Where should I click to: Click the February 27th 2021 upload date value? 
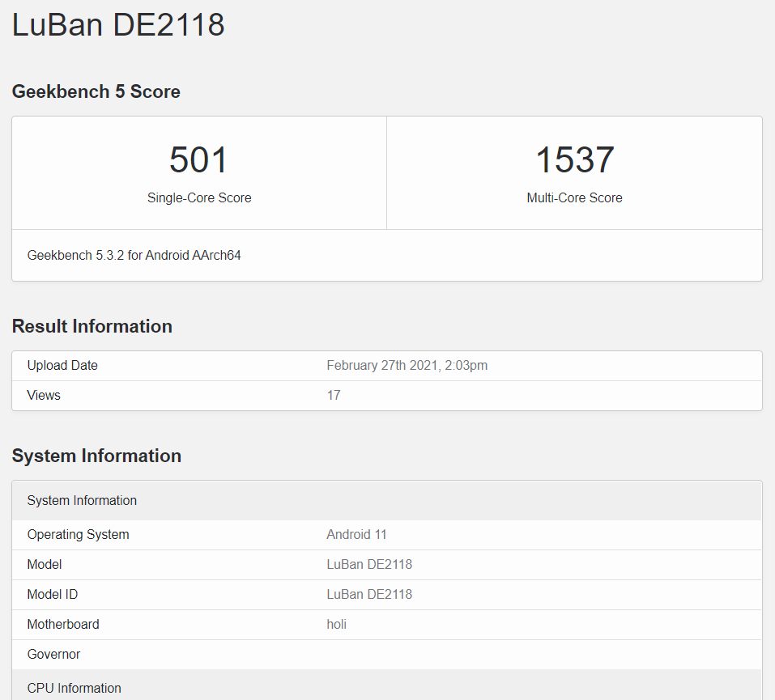click(407, 365)
